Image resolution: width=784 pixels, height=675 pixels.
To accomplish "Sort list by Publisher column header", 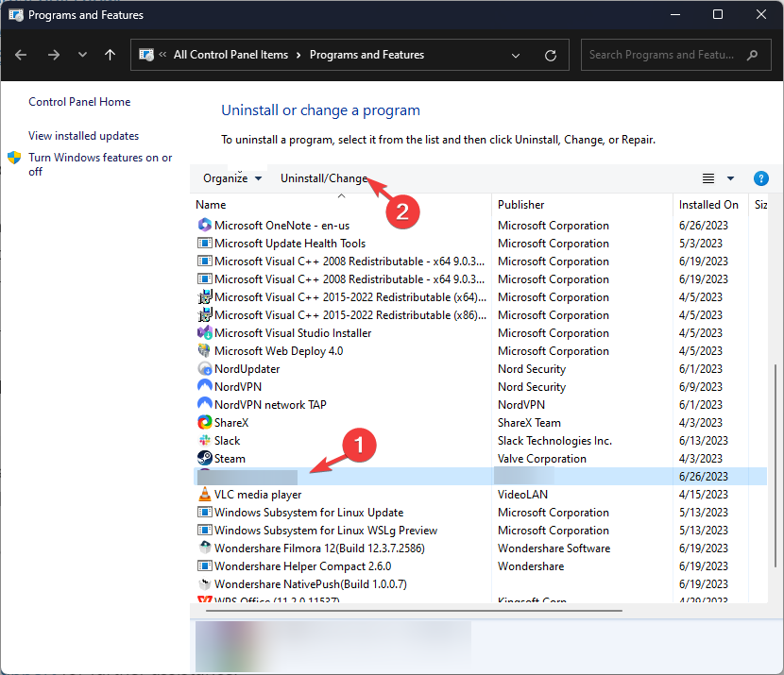I will click(x=521, y=205).
